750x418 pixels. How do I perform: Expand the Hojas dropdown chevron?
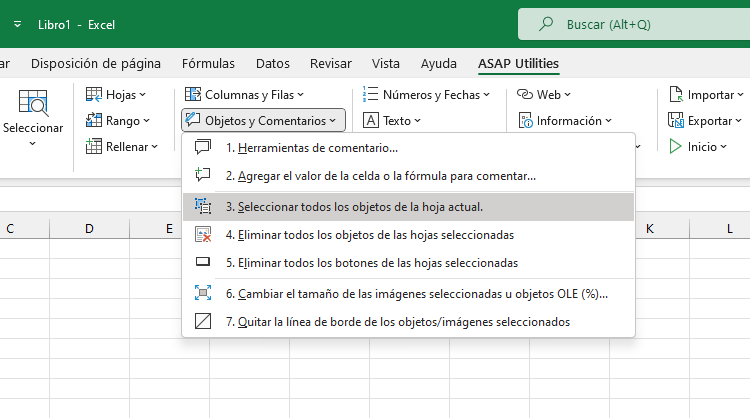click(x=143, y=95)
